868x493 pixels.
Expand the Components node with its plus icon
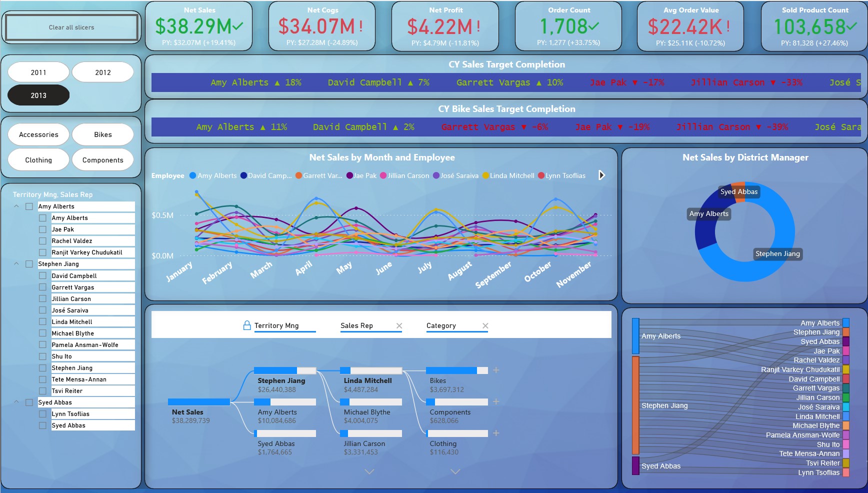(495, 401)
